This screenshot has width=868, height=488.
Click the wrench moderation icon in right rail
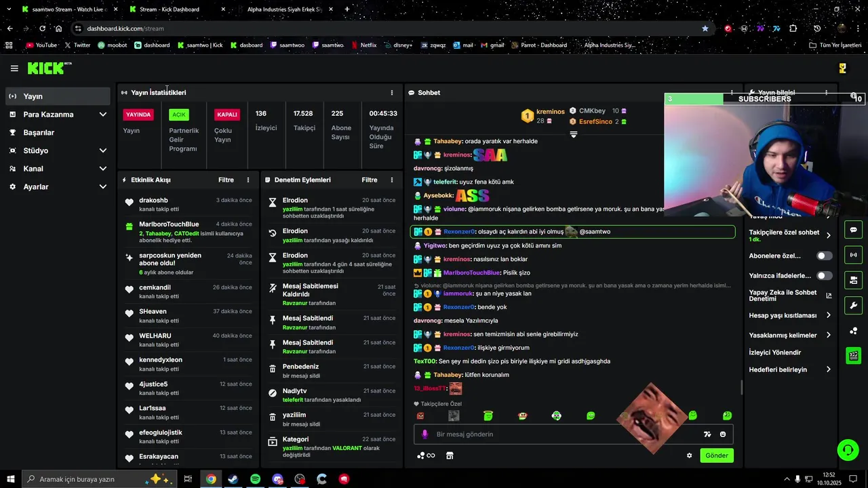[854, 305]
